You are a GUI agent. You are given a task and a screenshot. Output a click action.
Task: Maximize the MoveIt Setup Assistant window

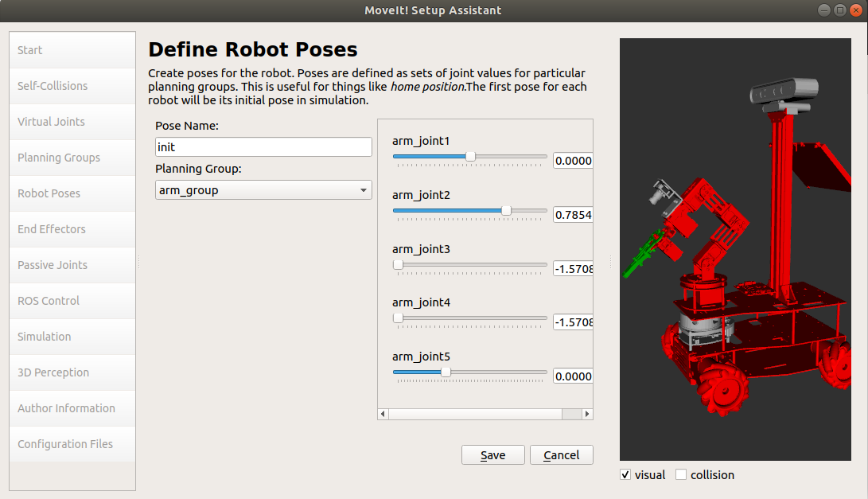click(840, 10)
